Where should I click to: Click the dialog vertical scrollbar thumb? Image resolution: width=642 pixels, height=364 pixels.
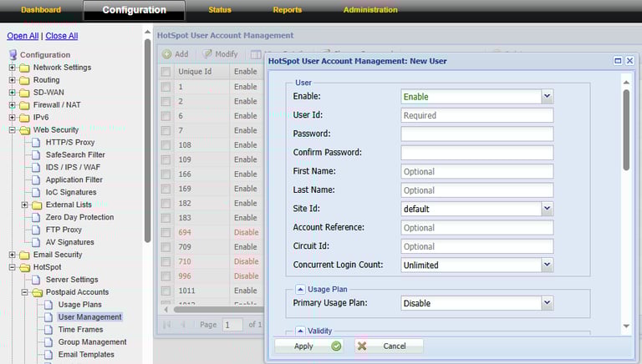coord(626,130)
